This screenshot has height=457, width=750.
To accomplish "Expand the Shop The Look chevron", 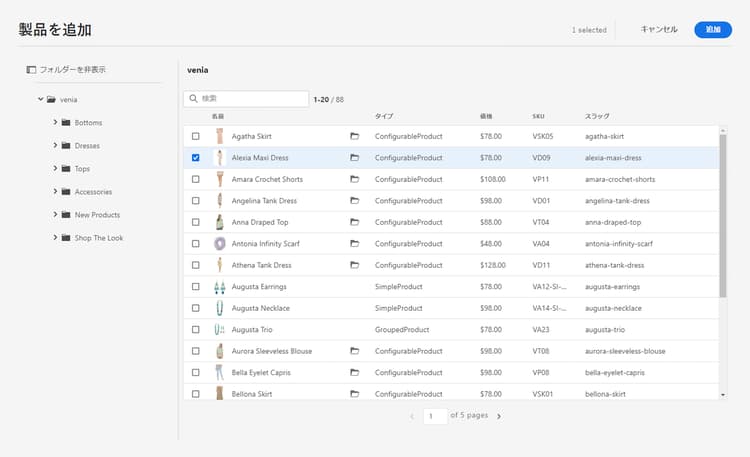I will [x=55, y=237].
